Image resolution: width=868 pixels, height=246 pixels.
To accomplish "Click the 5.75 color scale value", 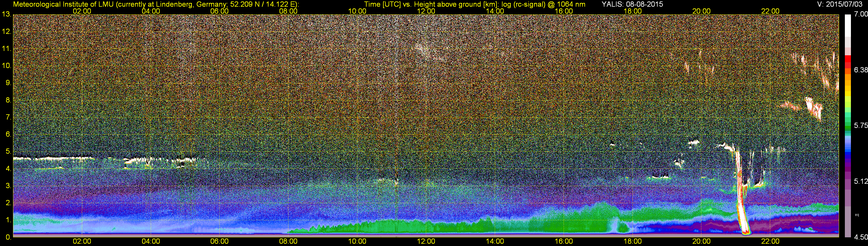I will [x=860, y=126].
